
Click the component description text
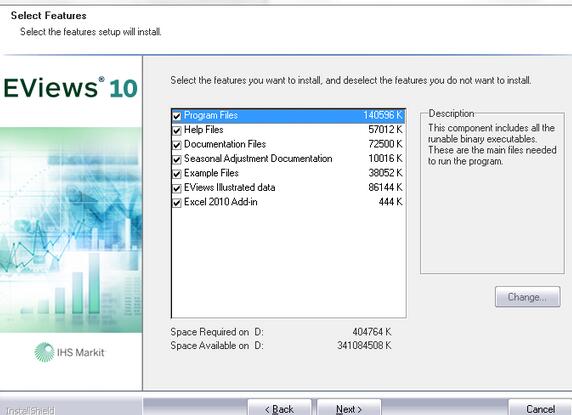click(492, 144)
